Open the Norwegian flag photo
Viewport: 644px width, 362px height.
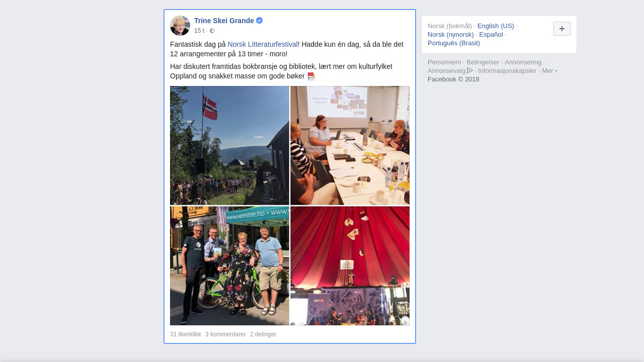tap(229, 145)
